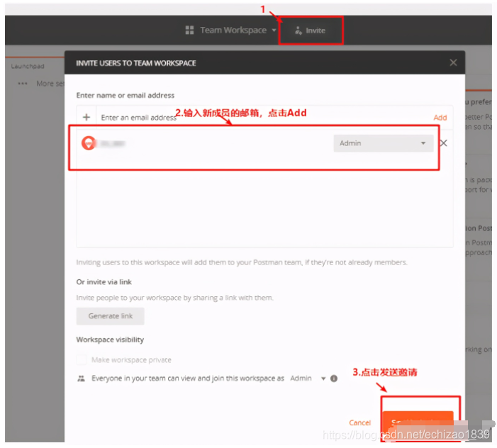Click the Invite person icon
This screenshot has height=448, width=497.
tap(298, 30)
